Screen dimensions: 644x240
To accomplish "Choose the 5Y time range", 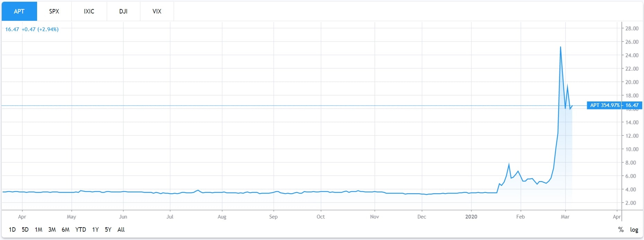I will [x=108, y=230].
